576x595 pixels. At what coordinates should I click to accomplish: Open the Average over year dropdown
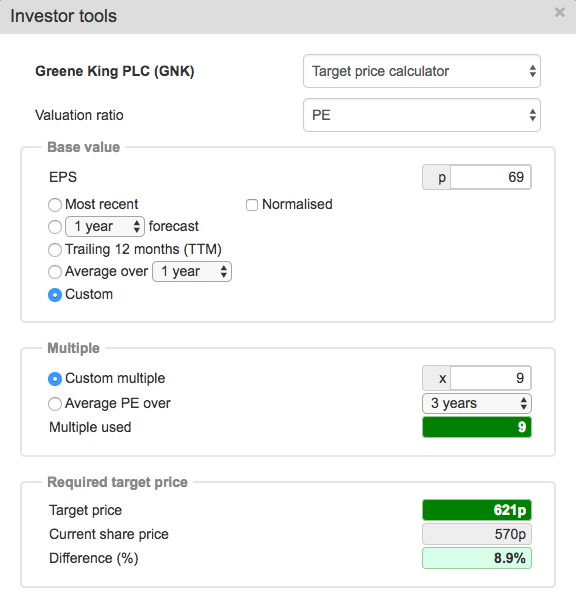192,272
